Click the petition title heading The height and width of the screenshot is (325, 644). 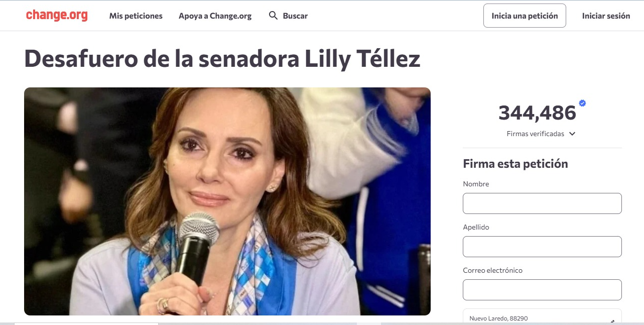[x=222, y=59]
